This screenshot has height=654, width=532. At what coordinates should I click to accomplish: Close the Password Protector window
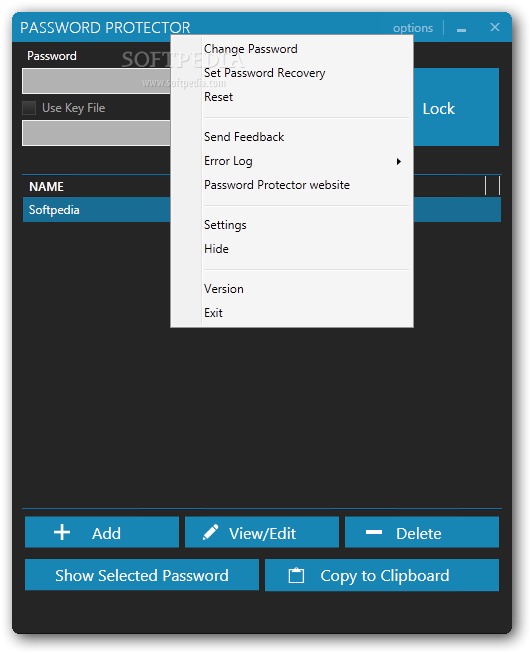(495, 27)
